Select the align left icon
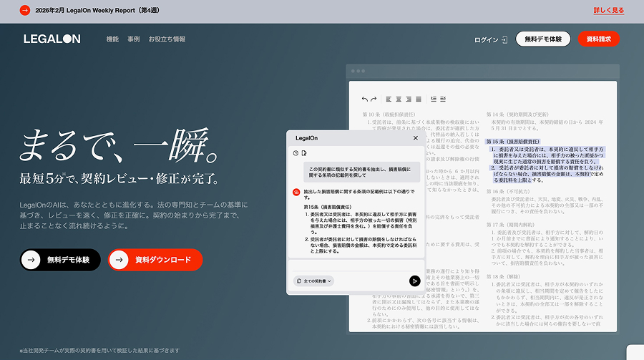The height and width of the screenshot is (360, 644). coord(389,99)
